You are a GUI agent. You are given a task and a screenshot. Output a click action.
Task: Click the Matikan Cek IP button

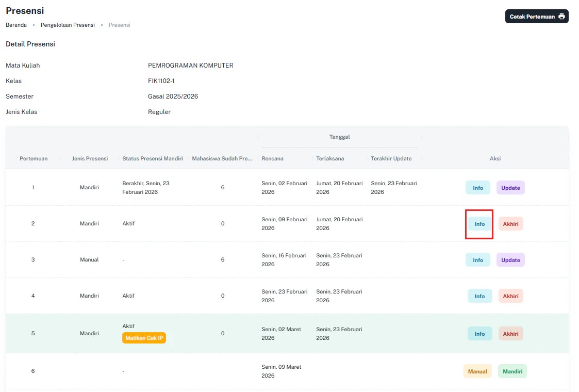pos(144,338)
